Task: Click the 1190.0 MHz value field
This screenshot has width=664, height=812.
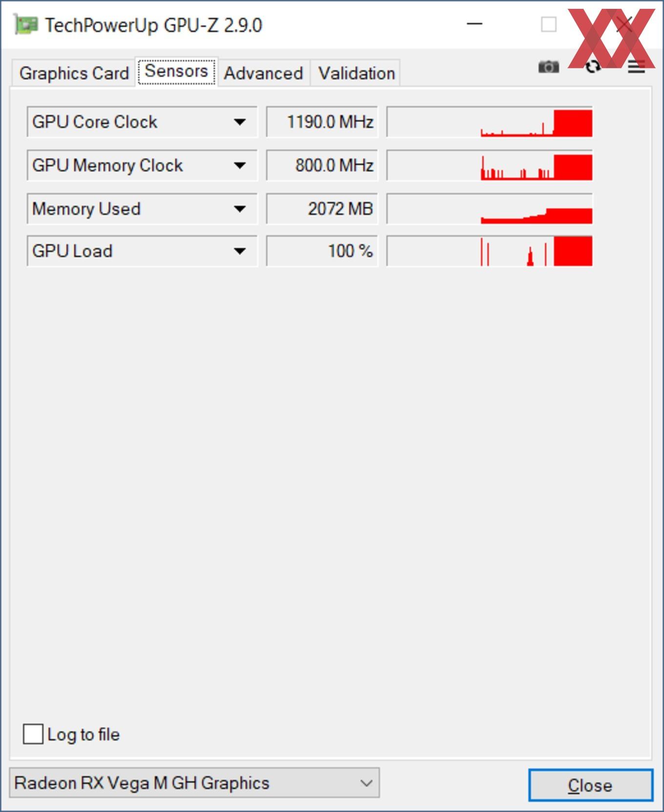Action: pyautogui.click(x=322, y=122)
